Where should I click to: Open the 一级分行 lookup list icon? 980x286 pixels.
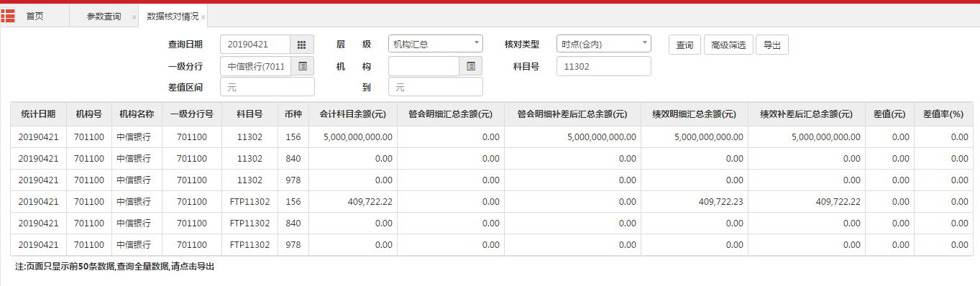[x=303, y=66]
